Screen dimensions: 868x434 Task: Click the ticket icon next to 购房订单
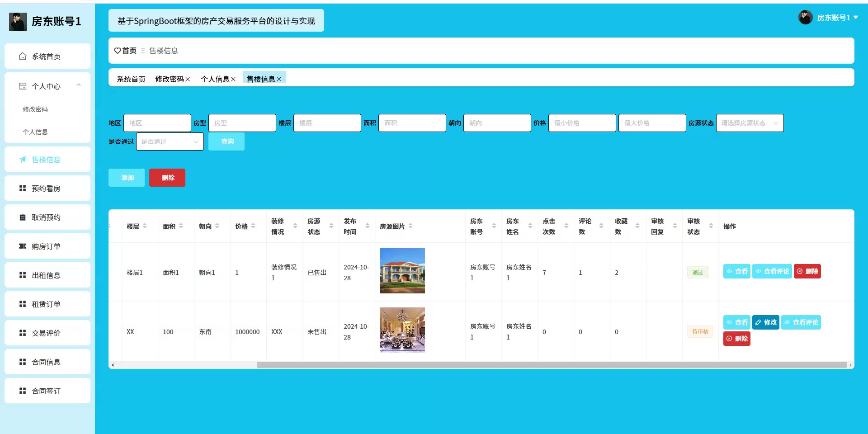coord(23,246)
